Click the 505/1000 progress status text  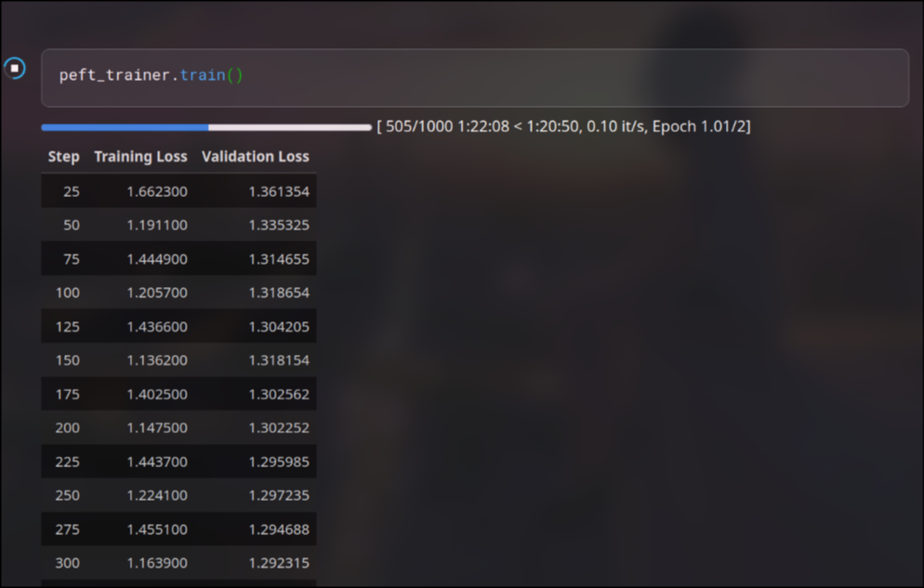point(563,126)
